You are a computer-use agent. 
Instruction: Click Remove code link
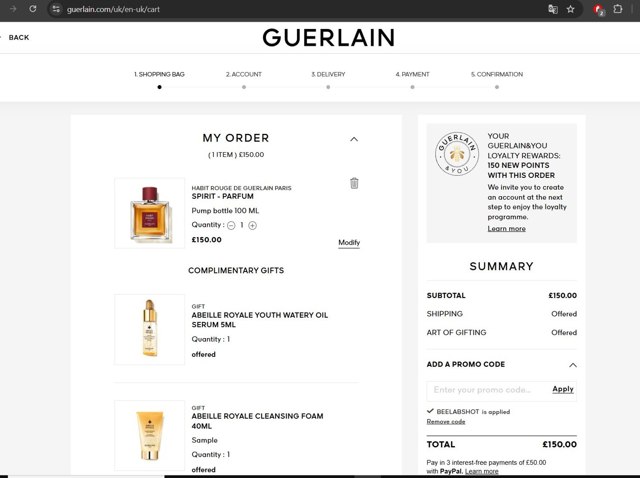tap(446, 422)
